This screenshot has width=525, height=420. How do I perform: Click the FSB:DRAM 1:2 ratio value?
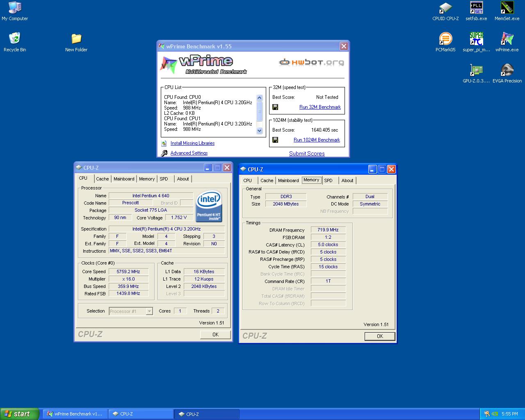(x=328, y=237)
